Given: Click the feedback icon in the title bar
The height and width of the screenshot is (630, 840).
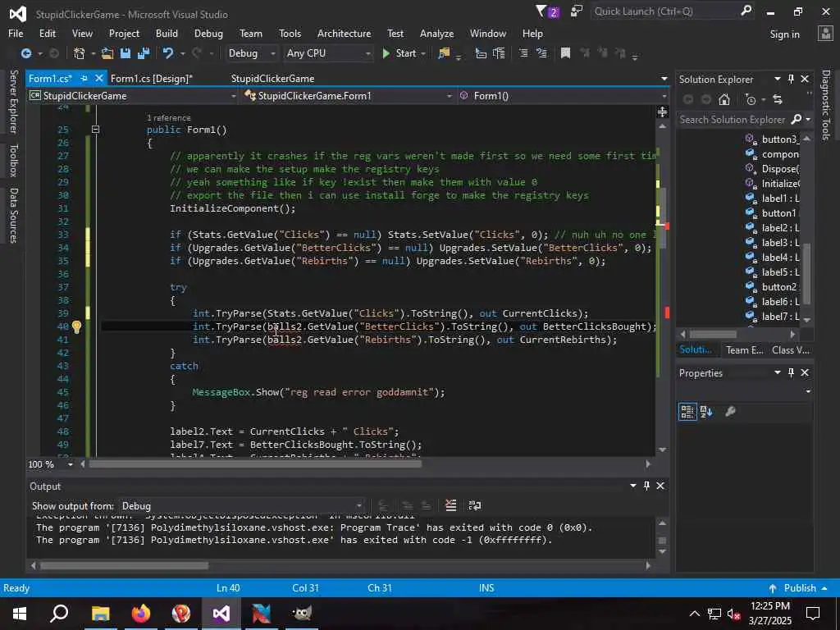Looking at the screenshot, I should point(577,11).
